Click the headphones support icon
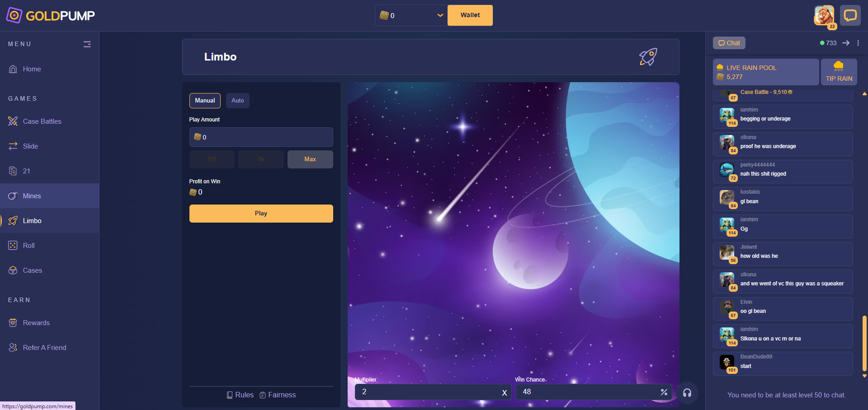 coord(687,393)
